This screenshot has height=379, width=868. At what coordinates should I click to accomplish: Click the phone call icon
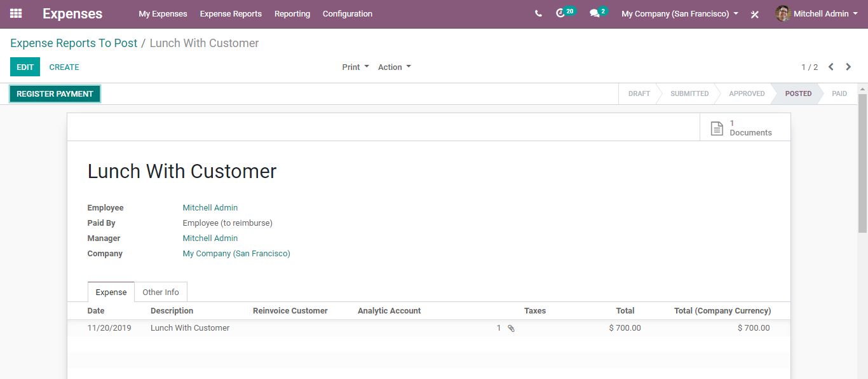click(538, 13)
